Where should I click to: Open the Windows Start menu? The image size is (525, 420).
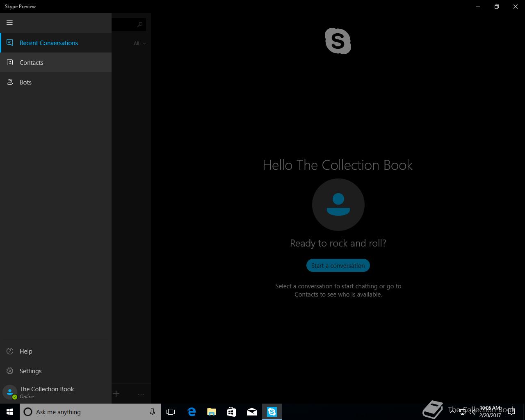(x=10, y=412)
